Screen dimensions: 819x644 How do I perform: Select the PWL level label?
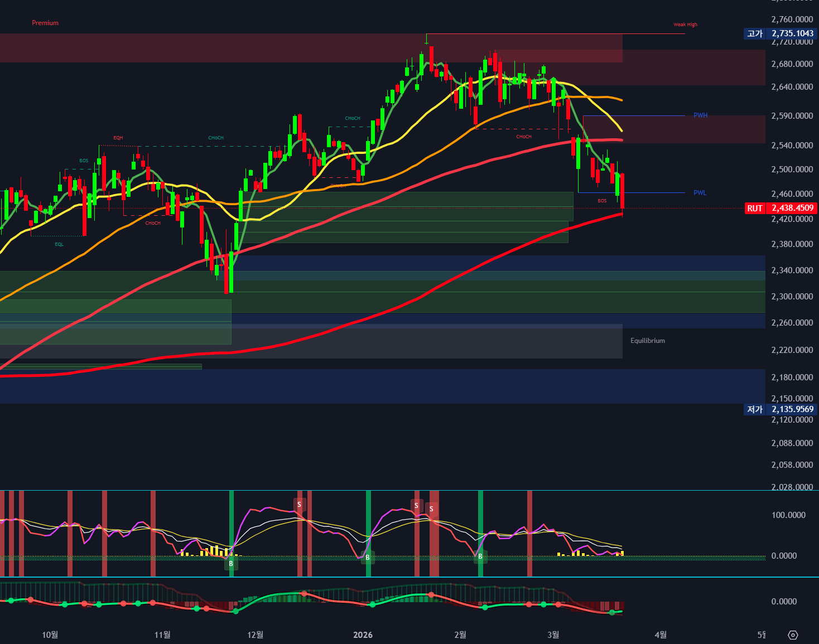click(x=700, y=193)
